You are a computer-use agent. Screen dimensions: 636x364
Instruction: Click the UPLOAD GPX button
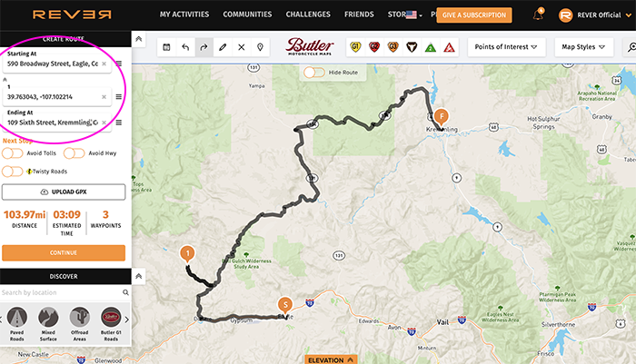(x=64, y=192)
